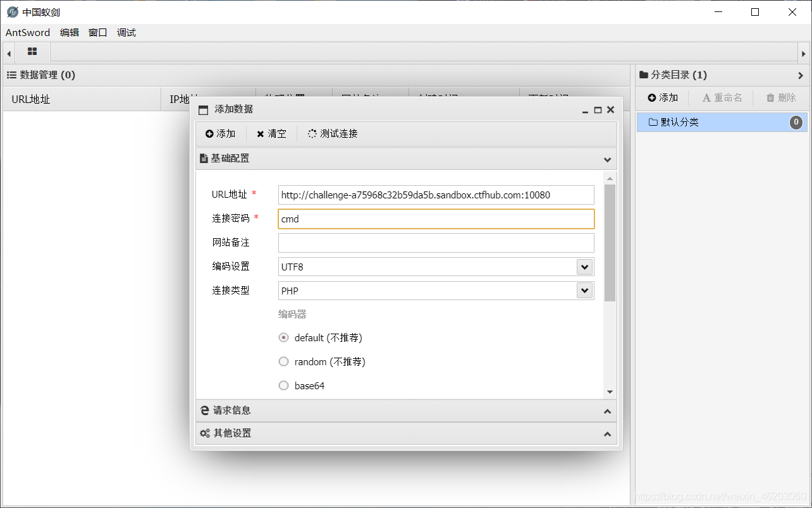Screen dimensions: 812x508
Task: Click 添加 in the 分类目录 panel
Action: pos(663,98)
